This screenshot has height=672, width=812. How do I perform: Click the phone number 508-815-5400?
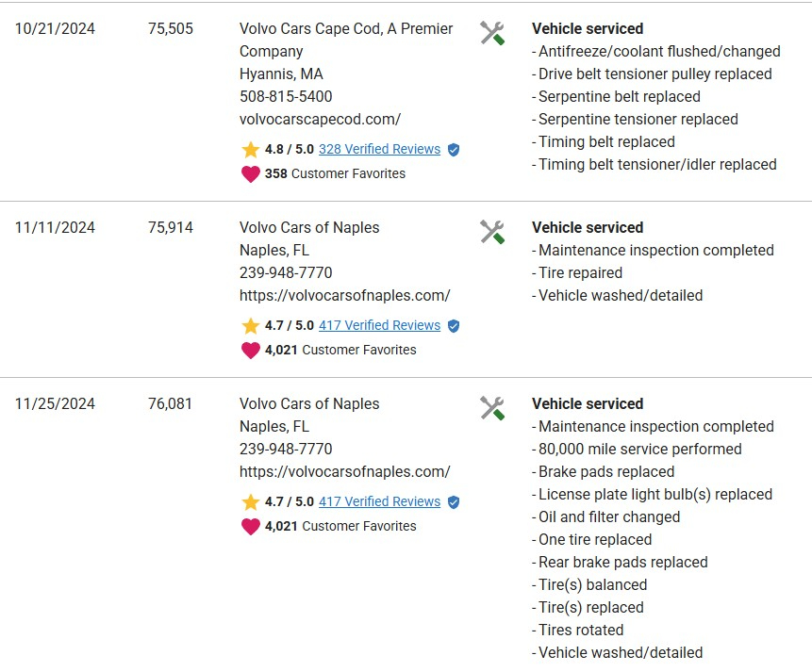[286, 96]
